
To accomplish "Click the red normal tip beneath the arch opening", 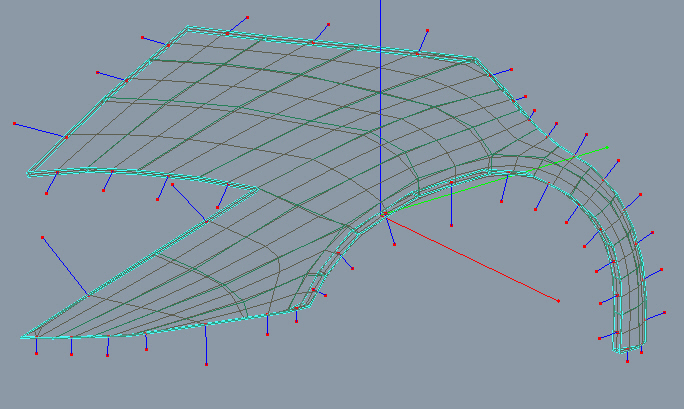I will [452, 225].
